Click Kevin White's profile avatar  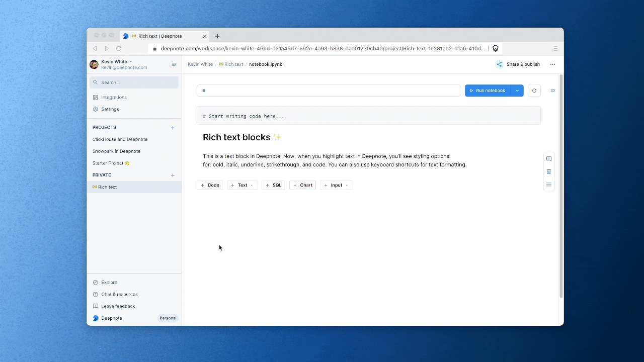click(x=94, y=64)
